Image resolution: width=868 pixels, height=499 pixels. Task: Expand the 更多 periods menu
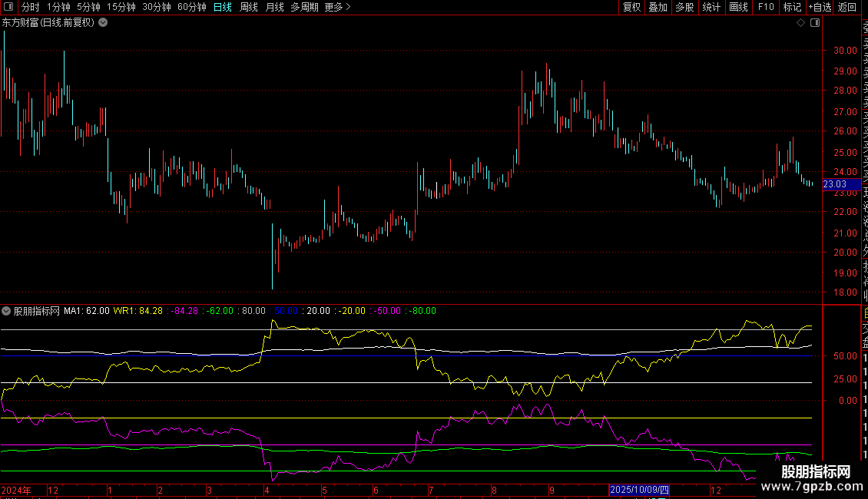pos(337,7)
